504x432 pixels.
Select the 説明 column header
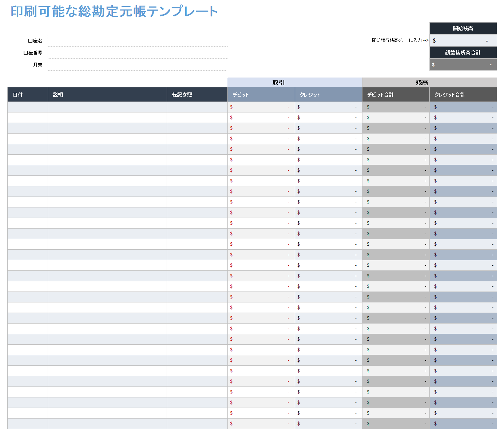pyautogui.click(x=107, y=95)
